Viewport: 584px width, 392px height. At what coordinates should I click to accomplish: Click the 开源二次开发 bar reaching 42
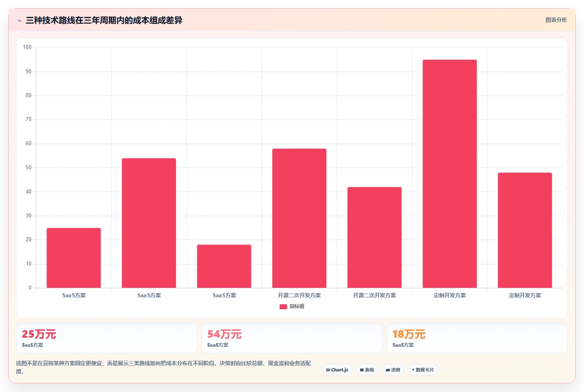pyautogui.click(x=375, y=237)
